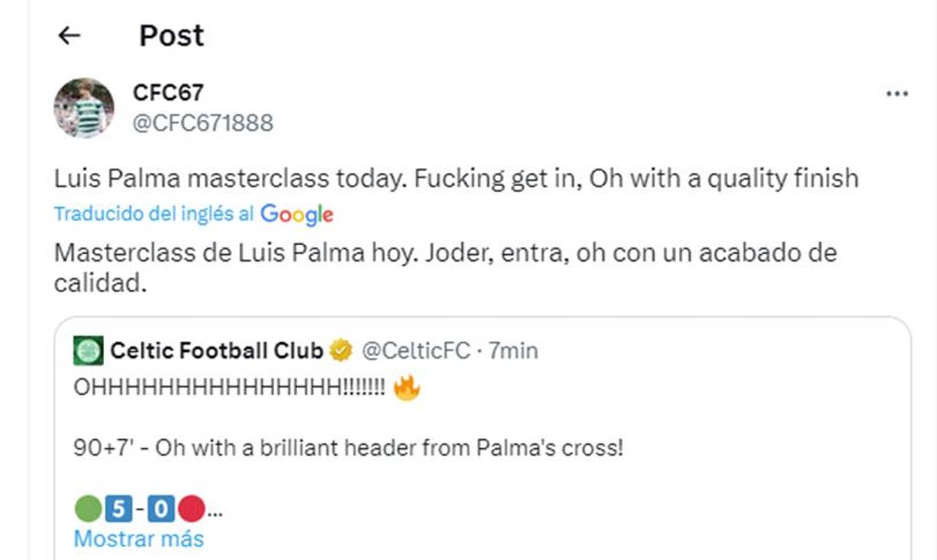
Task: Click the gold verified badge
Action: 341,351
